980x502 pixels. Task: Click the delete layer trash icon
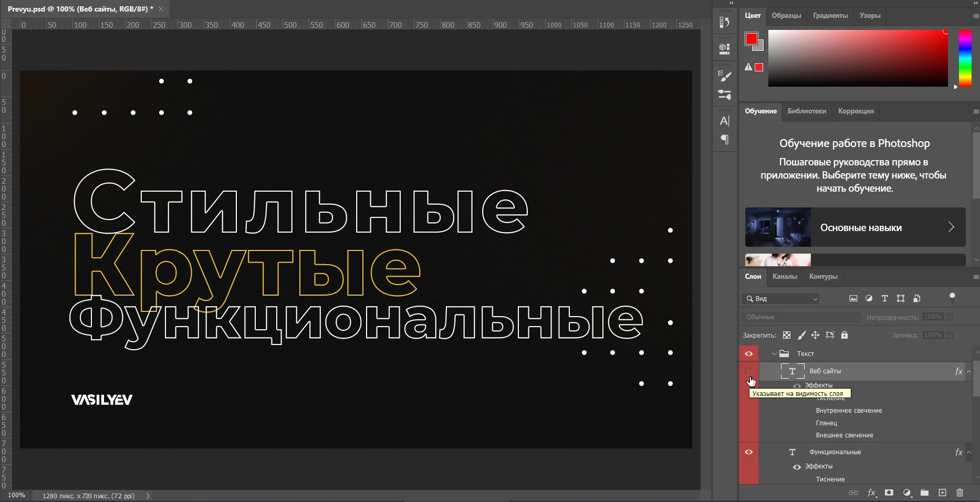960,493
